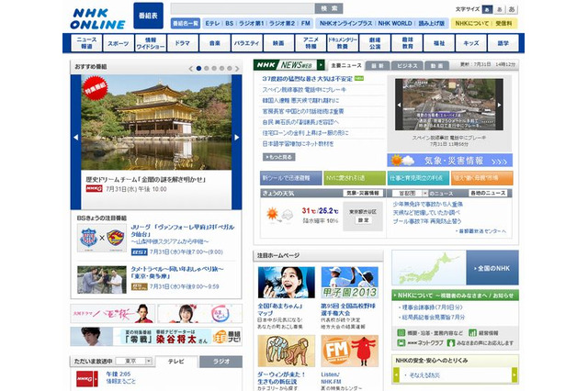Click the 全国のNHK button
588x391 pixels.
[x=492, y=268]
